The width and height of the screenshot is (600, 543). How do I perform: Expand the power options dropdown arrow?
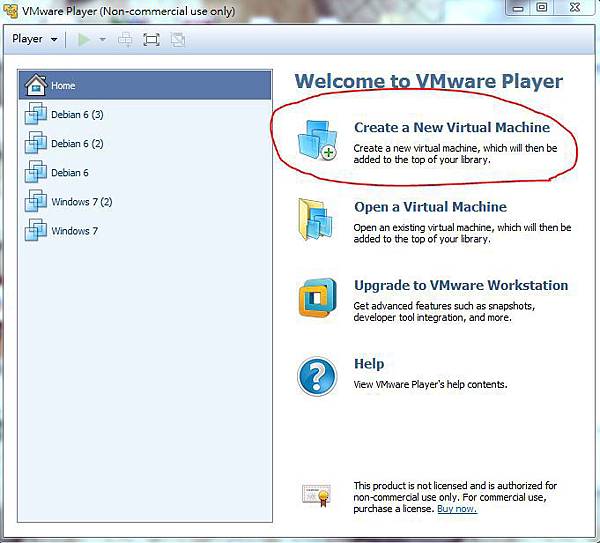(102, 39)
